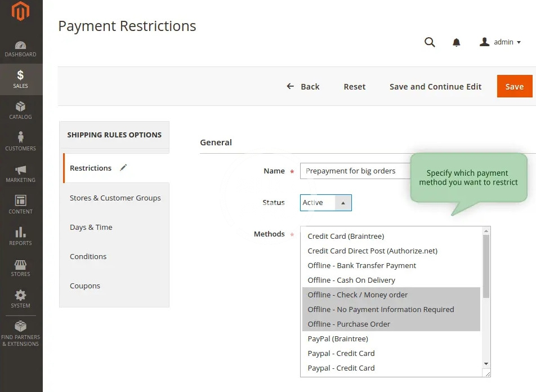Viewport: 536px width, 392px height.
Task: Click the search magnifier icon
Action: tap(430, 42)
